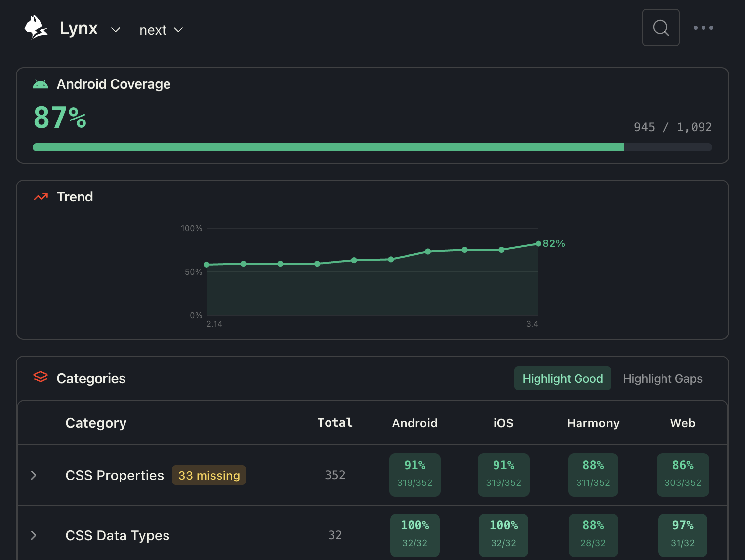Open the search tool

tap(661, 28)
